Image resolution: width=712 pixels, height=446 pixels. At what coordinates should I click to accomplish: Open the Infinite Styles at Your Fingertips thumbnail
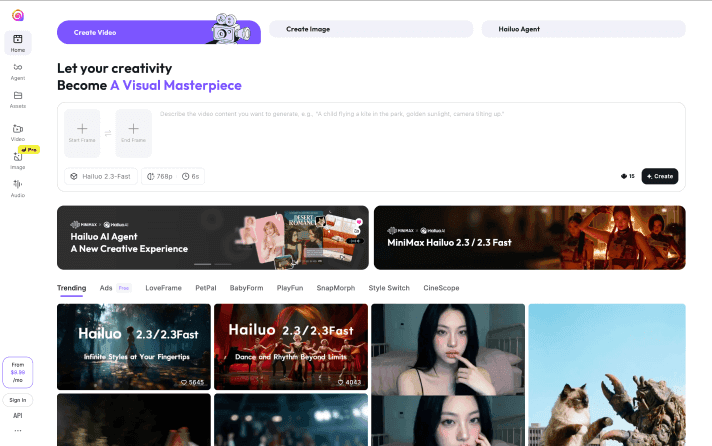click(x=134, y=347)
